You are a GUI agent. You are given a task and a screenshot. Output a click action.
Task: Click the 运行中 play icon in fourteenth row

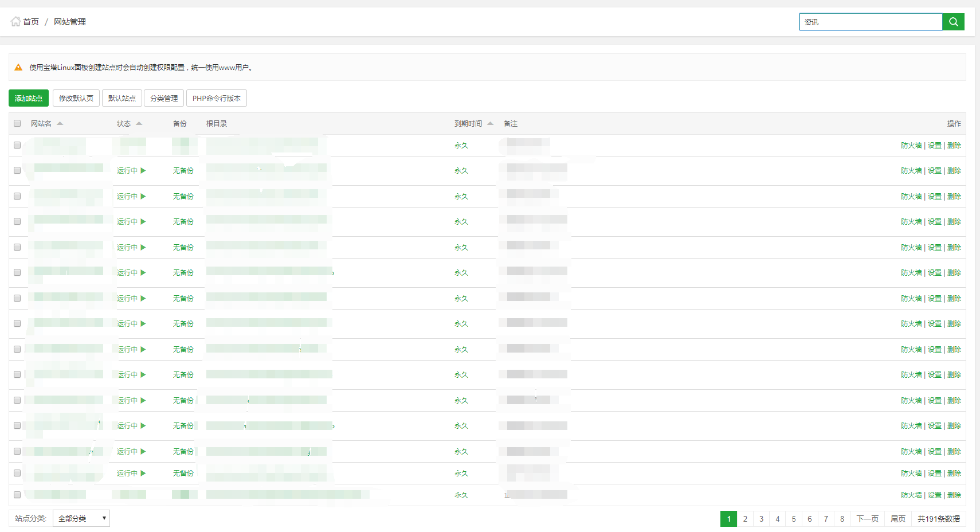(x=143, y=474)
